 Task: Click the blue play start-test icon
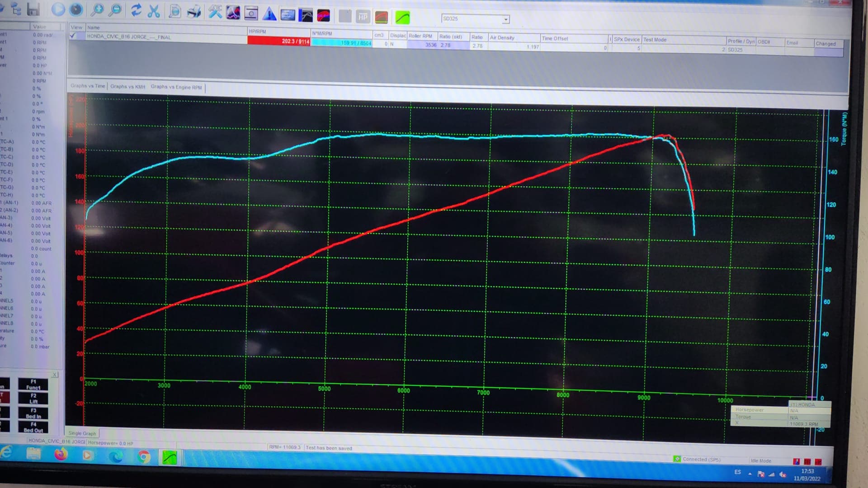coord(58,9)
